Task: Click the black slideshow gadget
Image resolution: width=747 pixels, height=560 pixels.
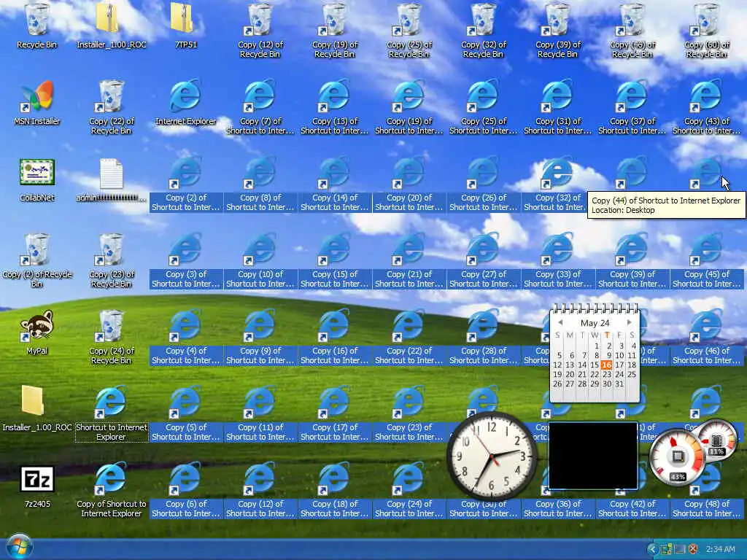Action: tap(593, 456)
